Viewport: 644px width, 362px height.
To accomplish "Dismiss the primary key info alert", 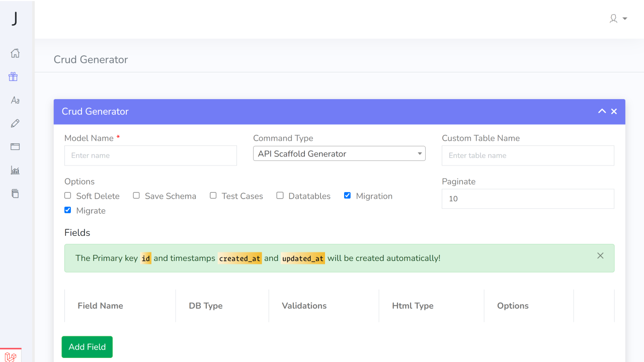I will coord(600,256).
